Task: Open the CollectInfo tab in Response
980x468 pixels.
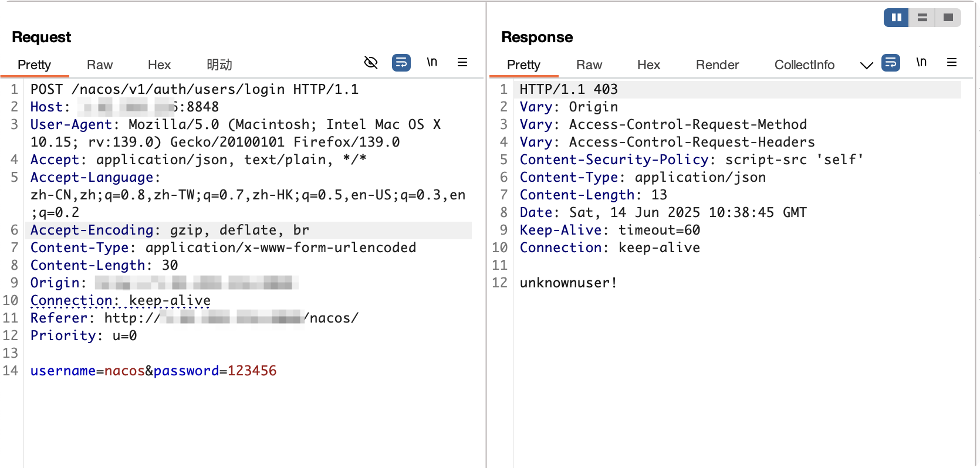Action: (x=804, y=65)
